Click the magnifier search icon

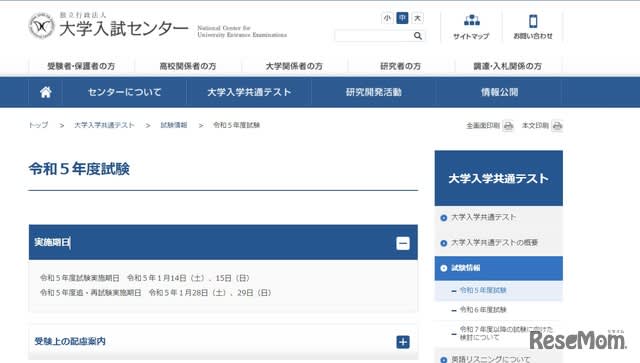point(418,36)
